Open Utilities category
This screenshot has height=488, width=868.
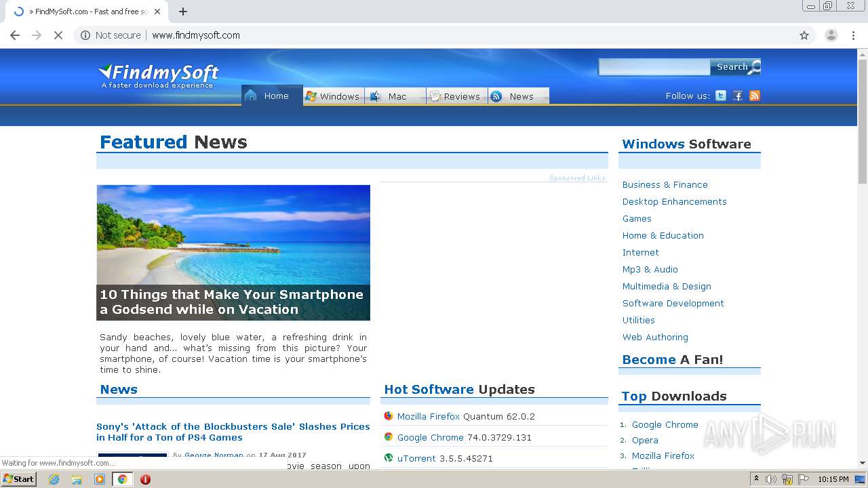coord(639,320)
